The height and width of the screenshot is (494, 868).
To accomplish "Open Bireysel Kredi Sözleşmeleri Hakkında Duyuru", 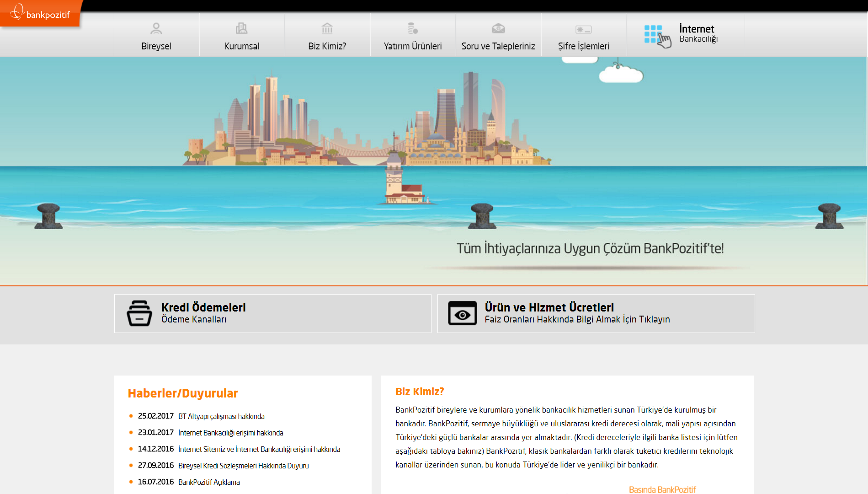I will (244, 466).
